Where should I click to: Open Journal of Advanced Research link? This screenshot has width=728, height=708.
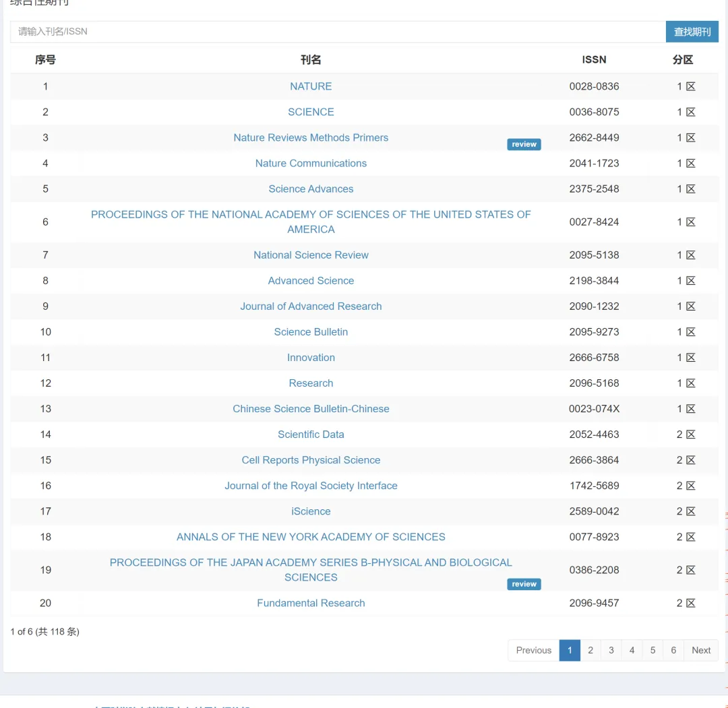pos(311,306)
